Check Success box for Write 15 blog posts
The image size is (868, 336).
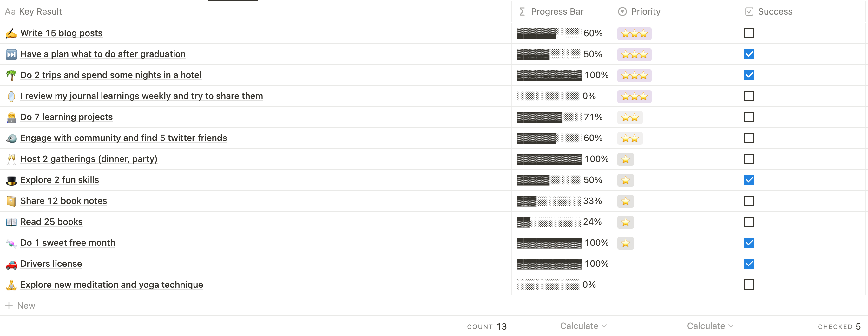point(749,33)
